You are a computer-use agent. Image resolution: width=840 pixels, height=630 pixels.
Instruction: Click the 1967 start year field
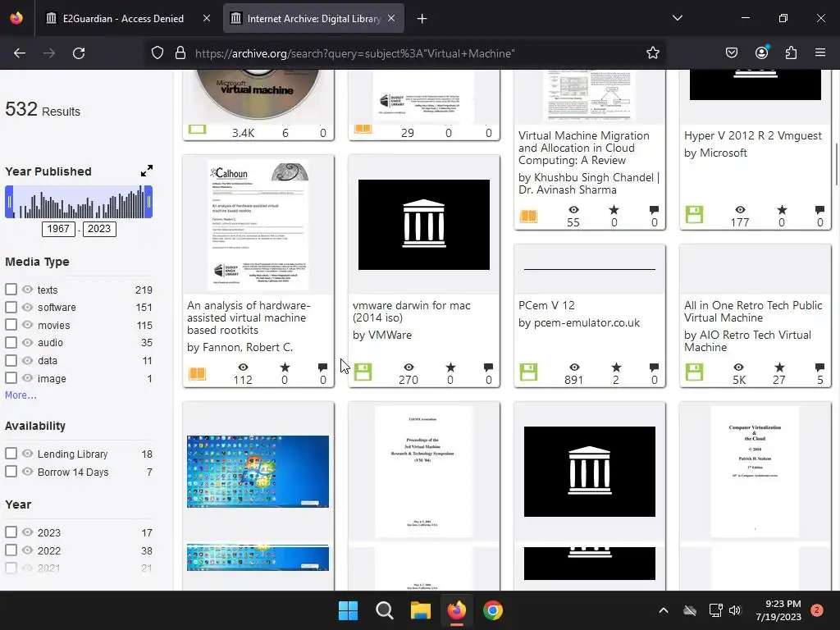coord(58,229)
